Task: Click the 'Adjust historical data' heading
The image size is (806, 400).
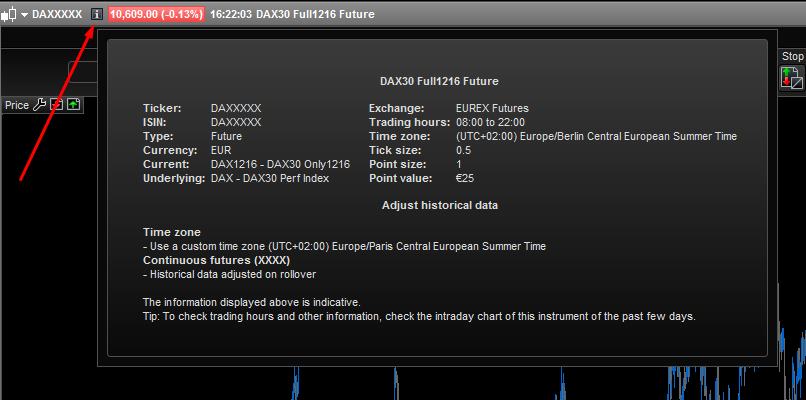Action: coord(440,205)
